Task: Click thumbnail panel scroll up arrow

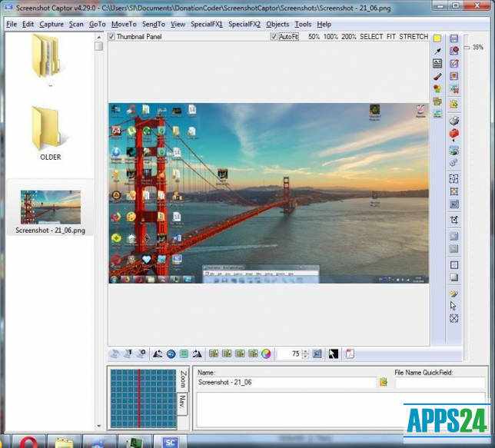Action: pyautogui.click(x=99, y=37)
